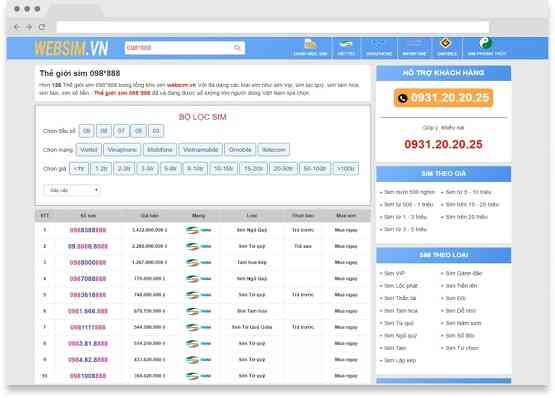This screenshot has height=398, width=555.
Task: Click websim.vn link in description
Action: [x=181, y=85]
